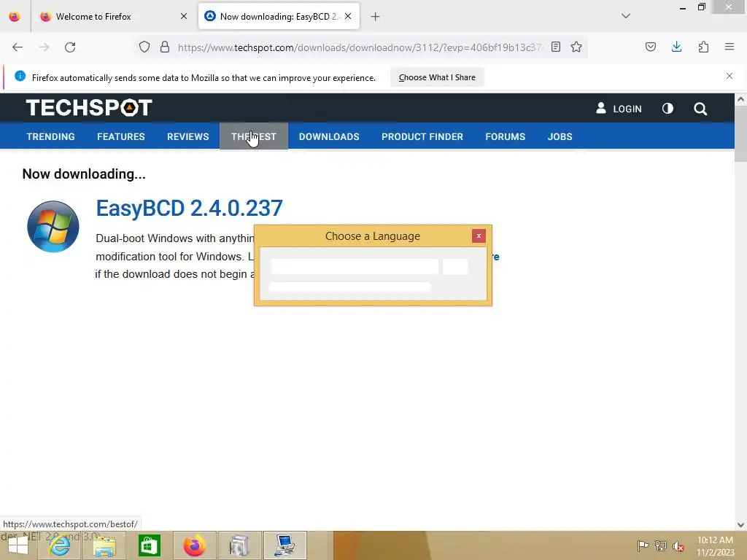This screenshot has height=560, width=747.
Task: Click the EasyBCD Windows orb logo
Action: [x=53, y=226]
